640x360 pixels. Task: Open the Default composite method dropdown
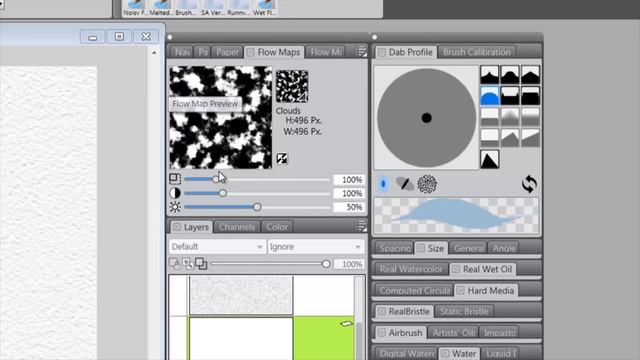pos(217,247)
